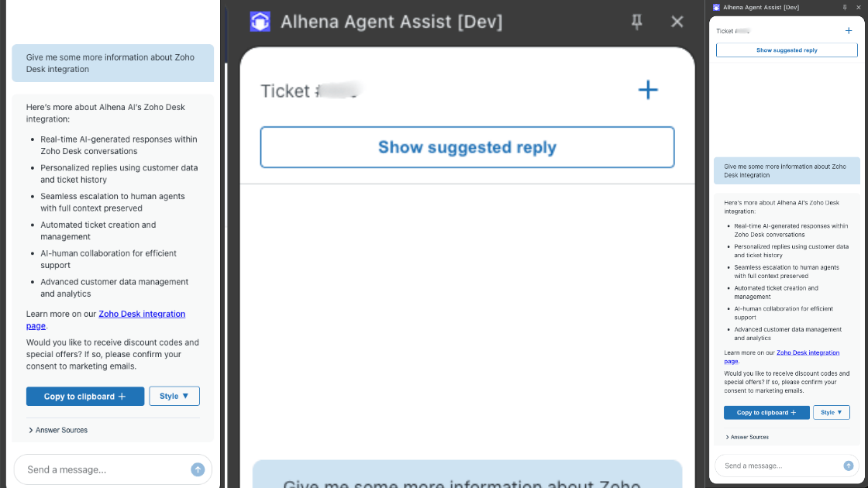Select the Ticket header in the sidebar
Viewport: 868px width, 488px height.
pos(732,31)
